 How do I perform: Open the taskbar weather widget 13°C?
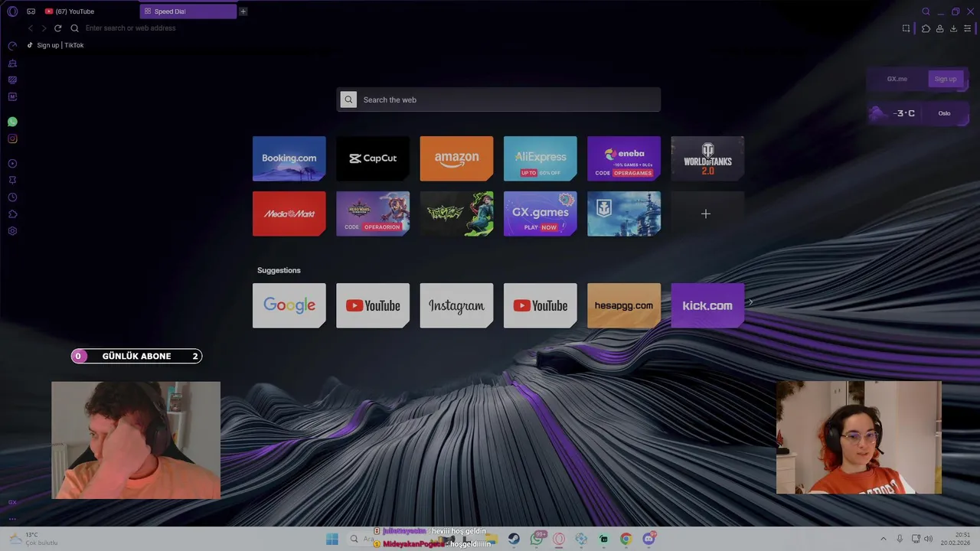click(32, 539)
